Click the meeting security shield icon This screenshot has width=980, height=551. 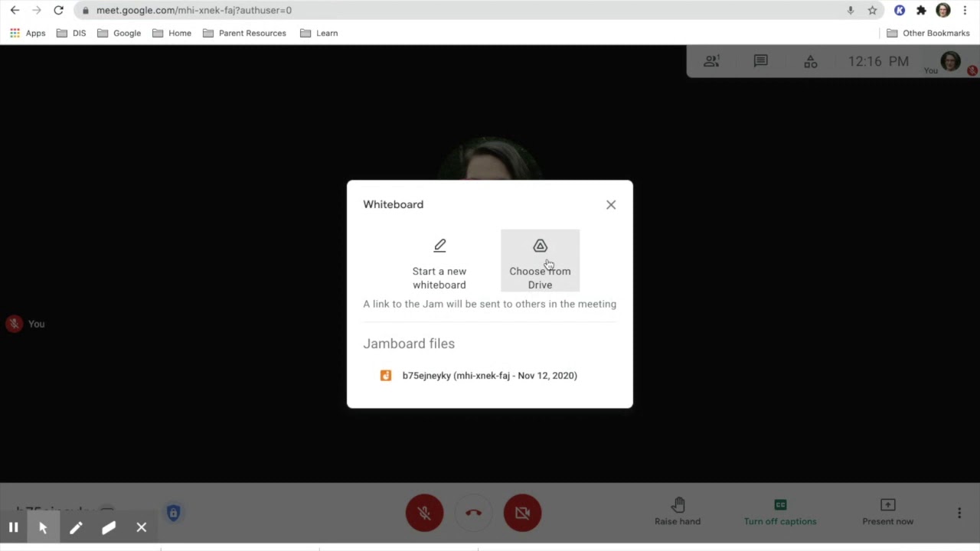point(173,513)
